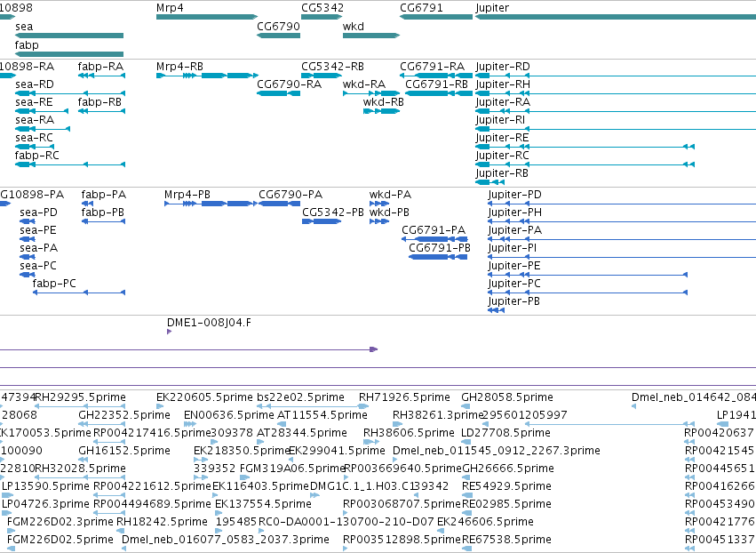Click the fabp gene label
The width and height of the screenshot is (756, 553).
tap(27, 44)
